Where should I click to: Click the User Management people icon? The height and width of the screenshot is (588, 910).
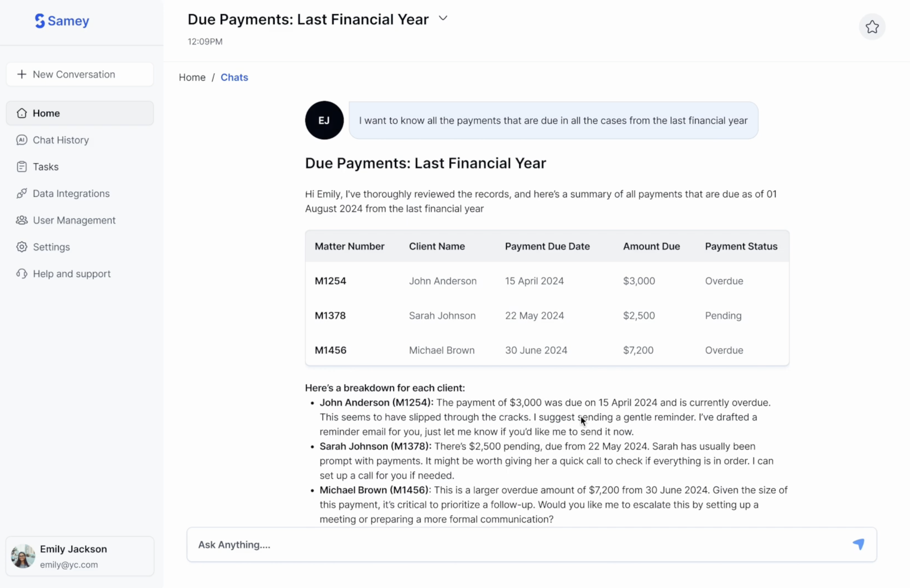tap(22, 220)
